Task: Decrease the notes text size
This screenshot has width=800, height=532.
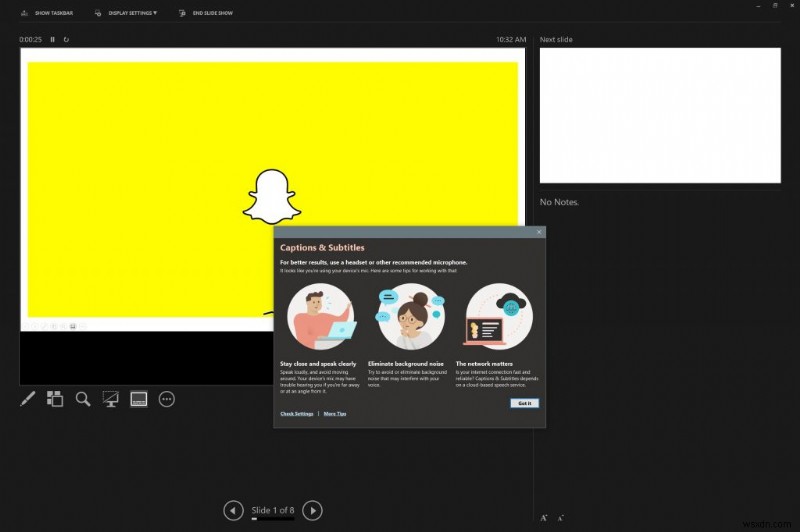Action: 561,518
